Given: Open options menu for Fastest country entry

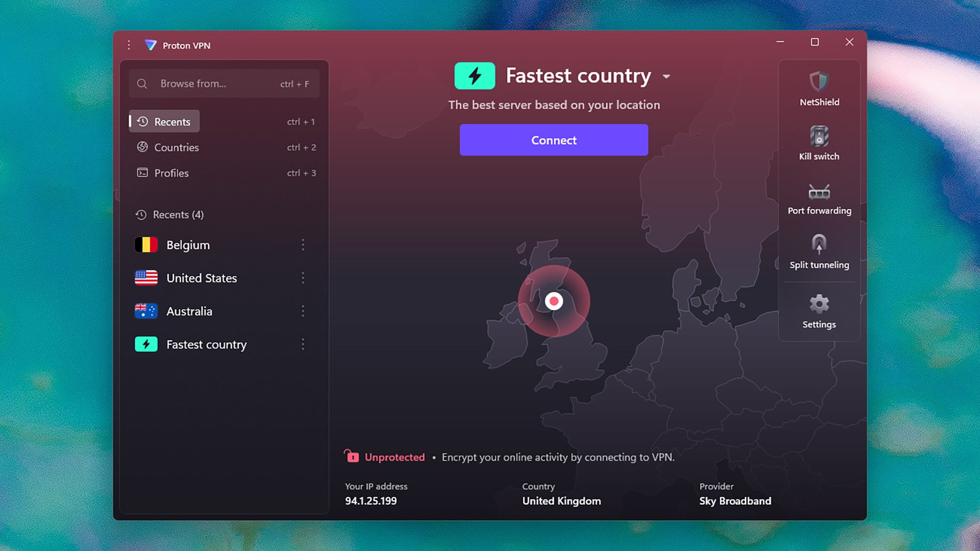Looking at the screenshot, I should pos(303,344).
